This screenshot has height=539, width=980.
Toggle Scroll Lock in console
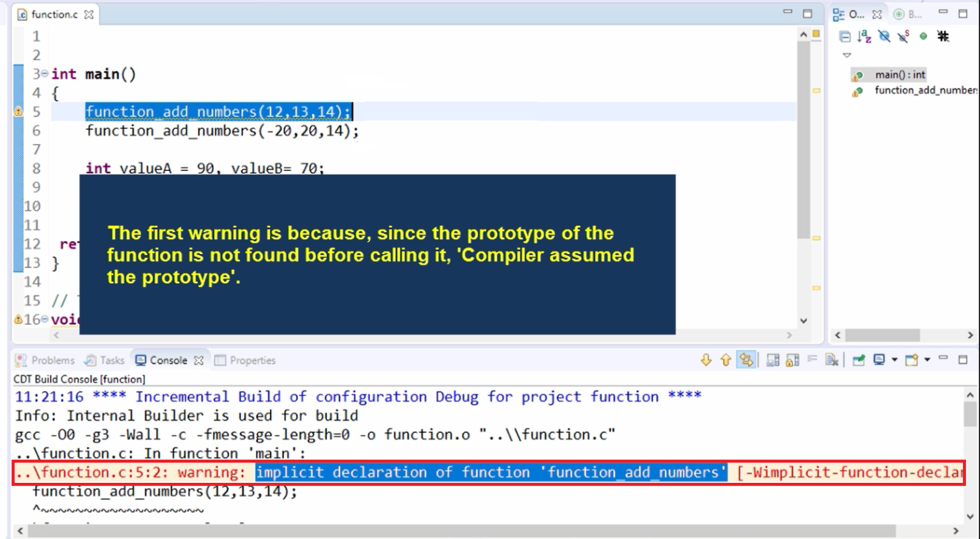click(x=792, y=360)
